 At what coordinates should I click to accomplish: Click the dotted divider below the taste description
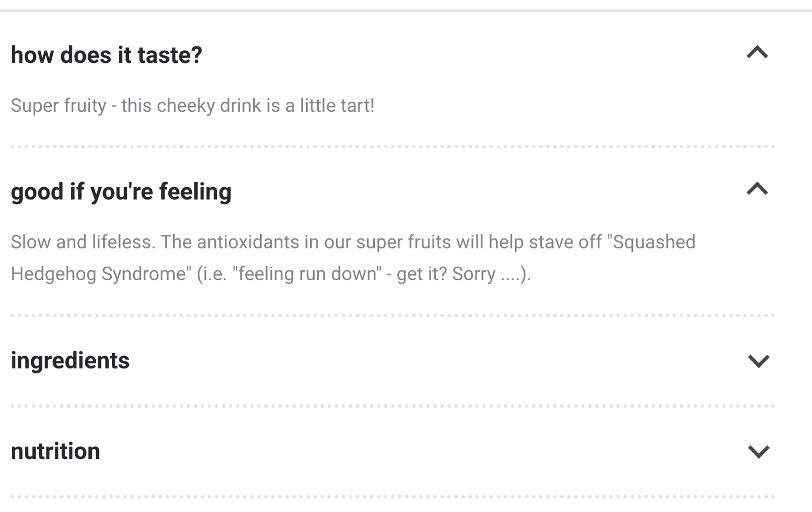(x=392, y=147)
